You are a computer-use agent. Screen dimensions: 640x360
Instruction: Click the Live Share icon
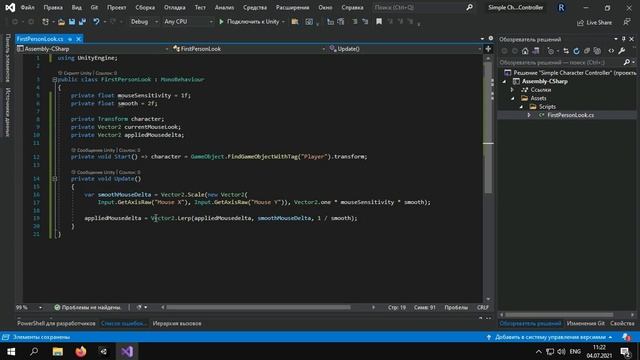coord(580,23)
